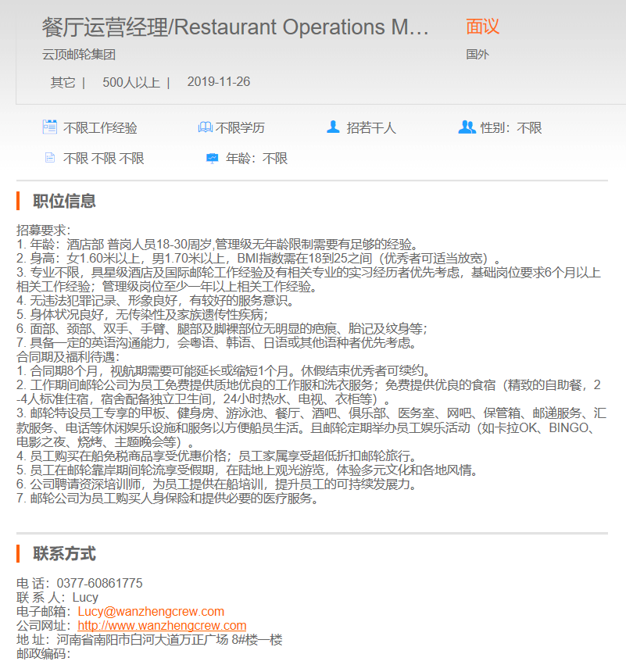The image size is (626, 672).
Task: Click the 国外 location text
Action: click(478, 55)
